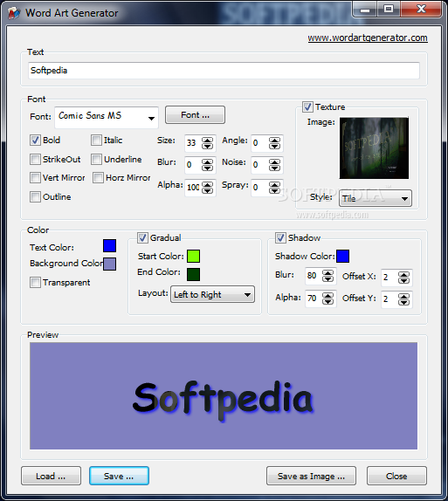
Task: Pick the Shadow Color swatch
Action: click(343, 257)
